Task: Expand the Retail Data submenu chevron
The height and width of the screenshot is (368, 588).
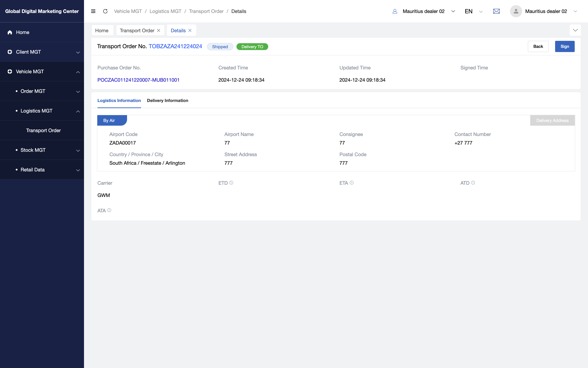Action: tap(78, 170)
